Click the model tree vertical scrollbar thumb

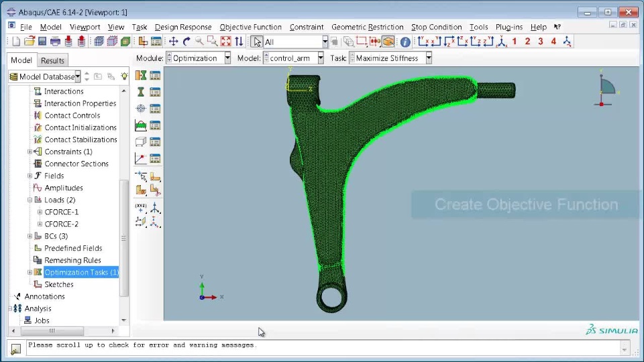(x=124, y=238)
